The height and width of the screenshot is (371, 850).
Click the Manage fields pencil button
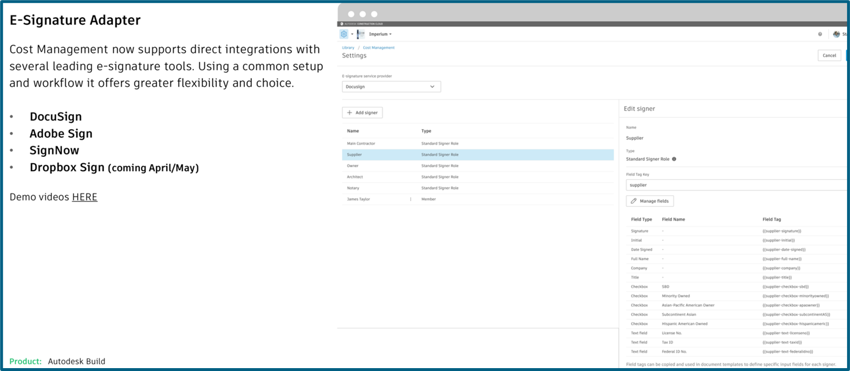(649, 201)
